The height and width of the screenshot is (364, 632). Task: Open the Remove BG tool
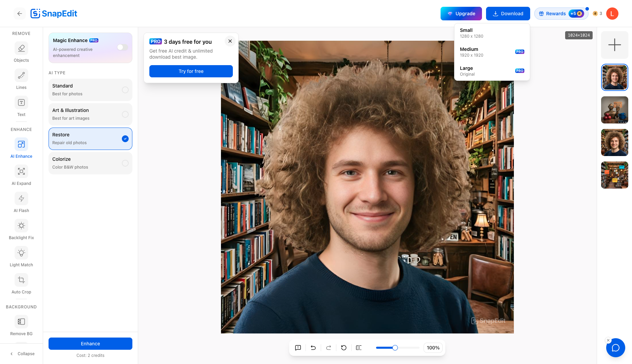click(x=21, y=326)
